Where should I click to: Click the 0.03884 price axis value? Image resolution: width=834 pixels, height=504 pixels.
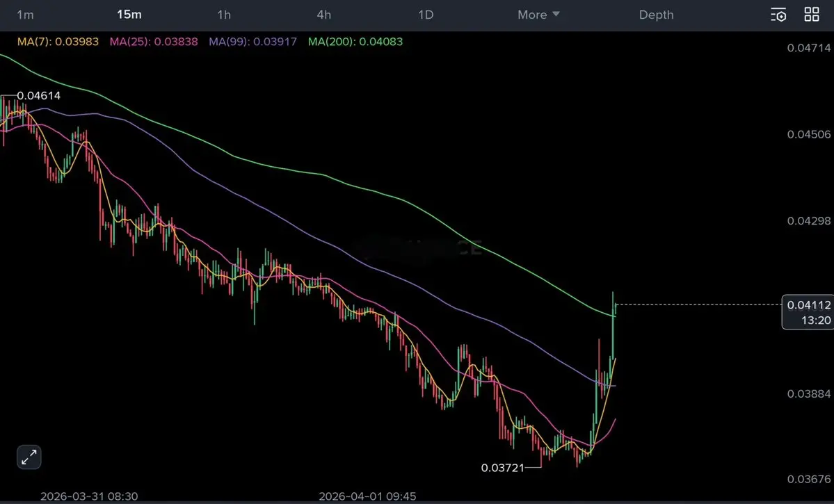[x=808, y=393]
